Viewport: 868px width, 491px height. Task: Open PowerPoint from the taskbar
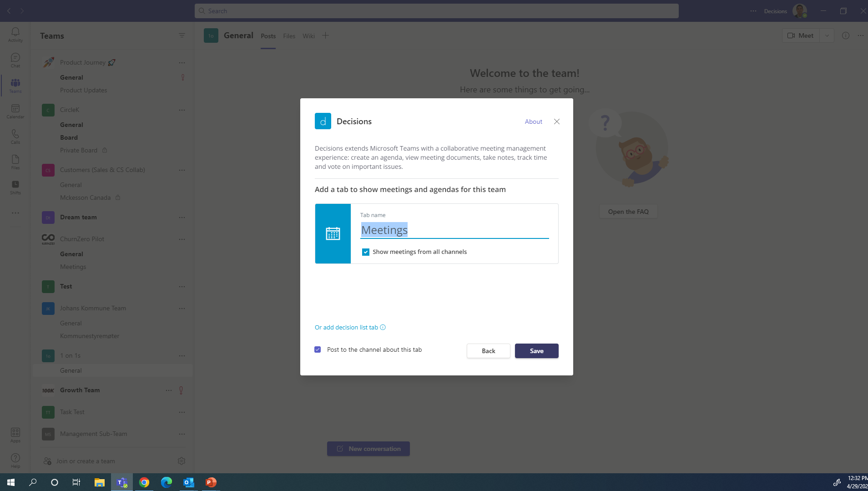(210, 482)
